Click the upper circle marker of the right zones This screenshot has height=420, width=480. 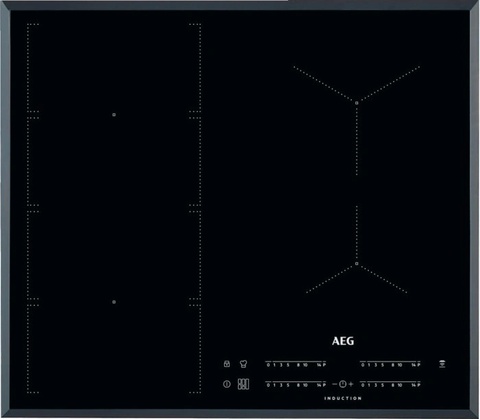point(357,103)
